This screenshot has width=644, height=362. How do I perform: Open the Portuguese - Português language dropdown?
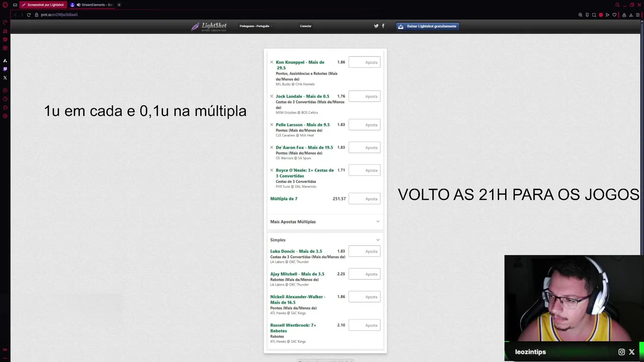pos(255,26)
